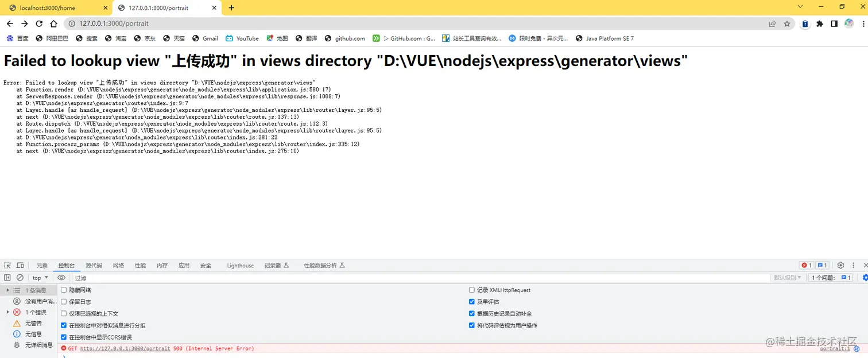Open the search tabs chevron in title bar

point(800,7)
